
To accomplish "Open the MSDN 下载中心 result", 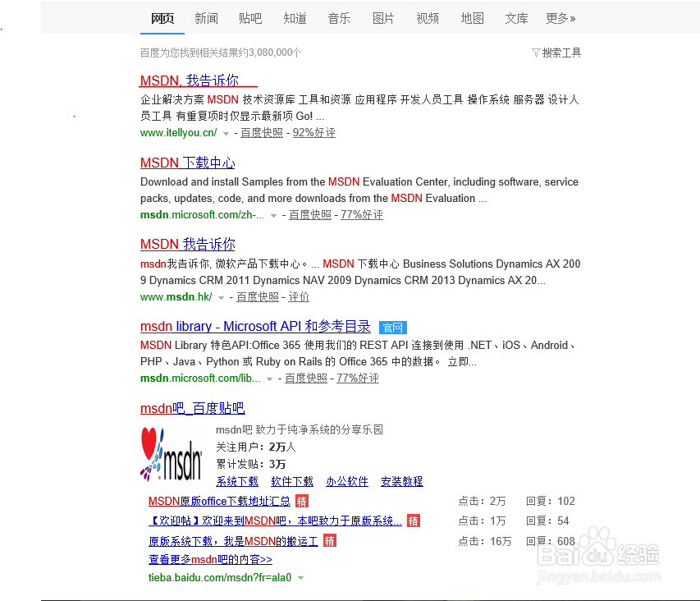I will 187,163.
